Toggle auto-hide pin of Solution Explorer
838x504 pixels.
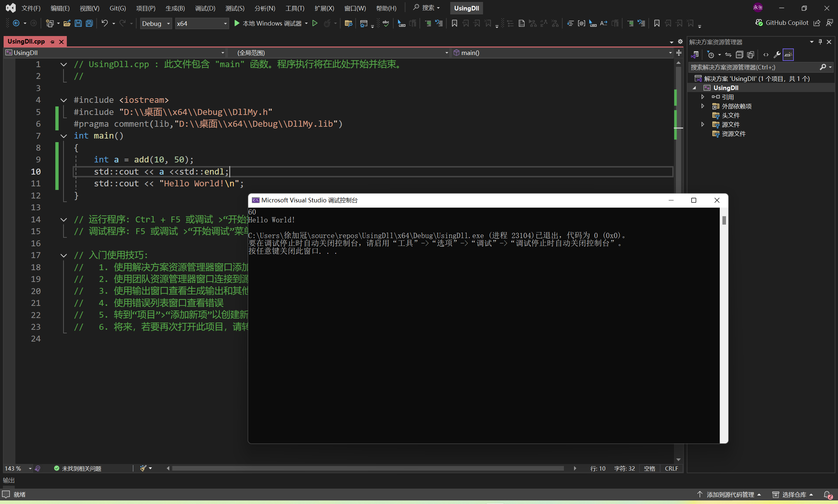click(820, 42)
